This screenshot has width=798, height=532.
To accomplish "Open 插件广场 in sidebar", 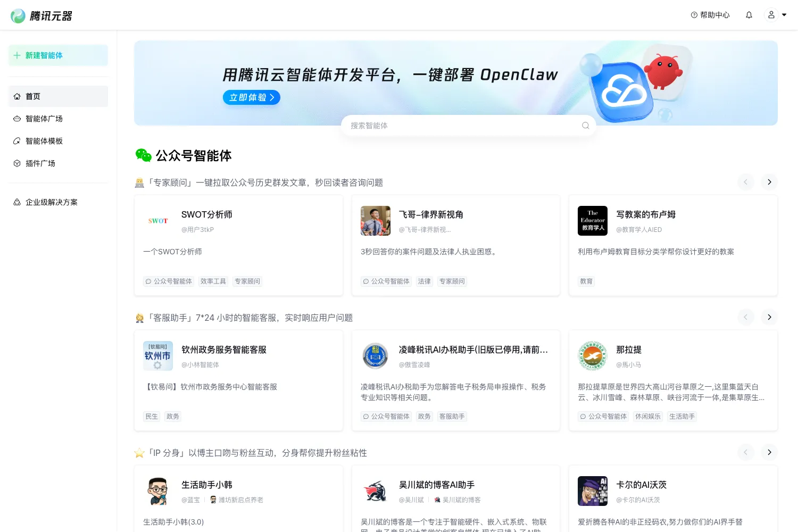I will [58, 163].
